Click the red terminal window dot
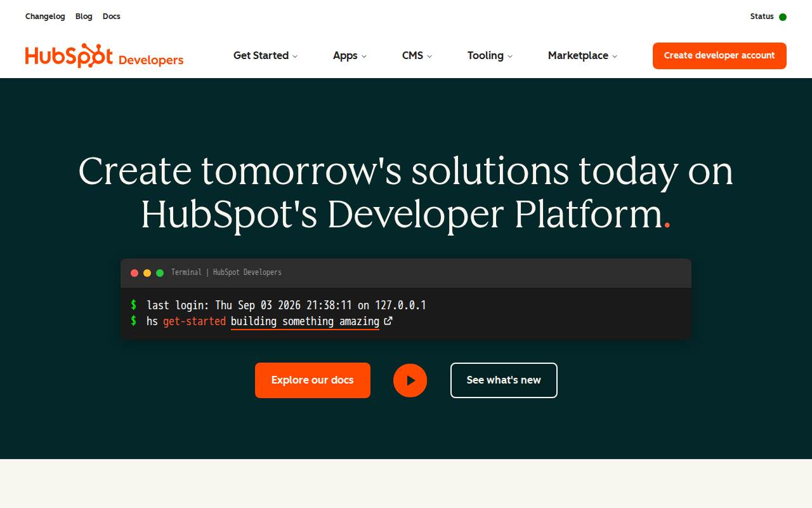 point(134,273)
